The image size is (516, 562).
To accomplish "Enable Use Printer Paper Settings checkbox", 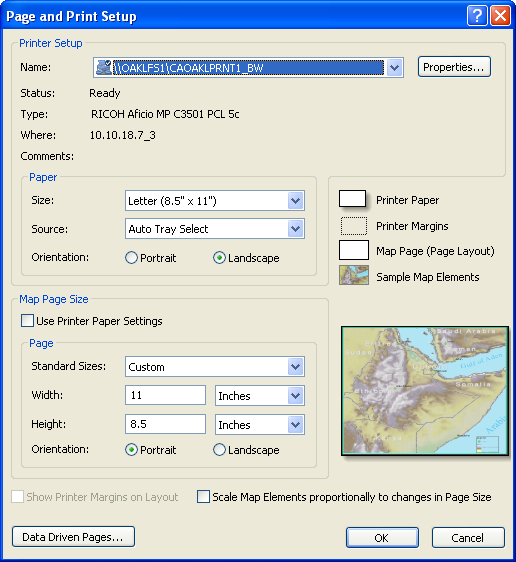I will 27,320.
